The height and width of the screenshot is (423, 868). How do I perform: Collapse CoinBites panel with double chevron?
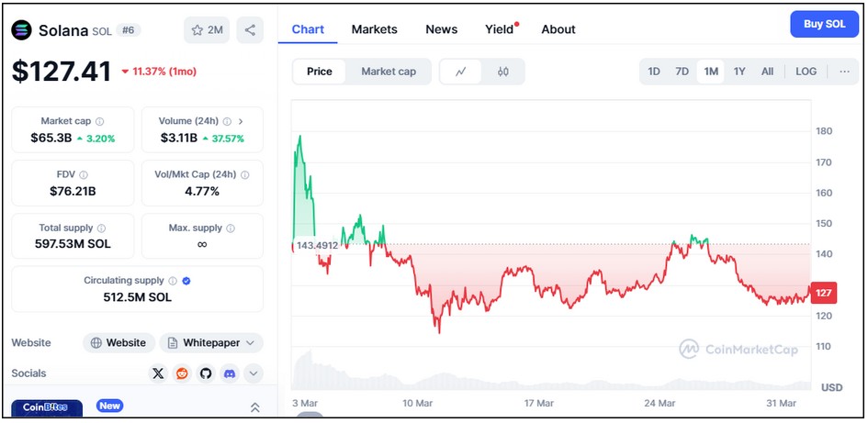(255, 407)
